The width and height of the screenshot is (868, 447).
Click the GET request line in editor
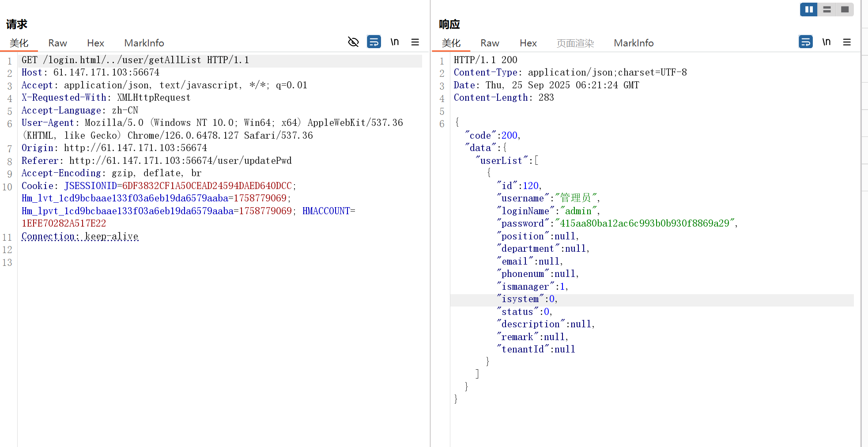pyautogui.click(x=135, y=60)
